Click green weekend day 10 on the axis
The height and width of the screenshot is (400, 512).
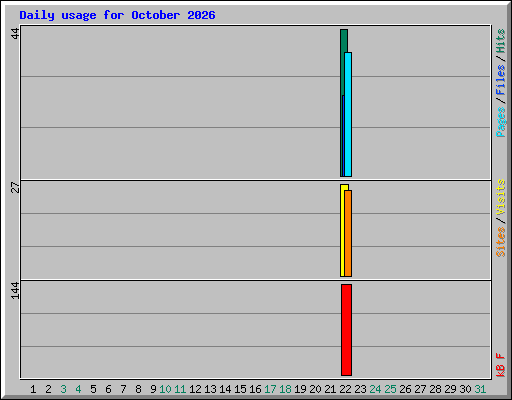165,389
